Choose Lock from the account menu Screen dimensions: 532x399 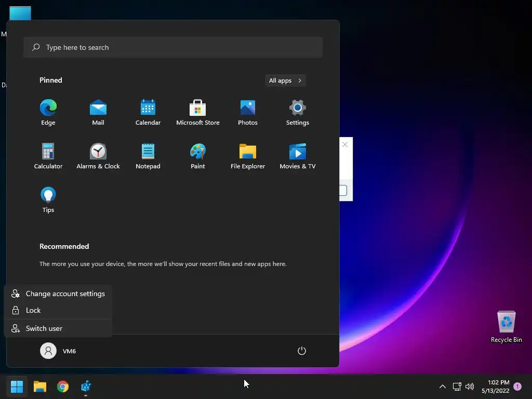tap(58, 311)
